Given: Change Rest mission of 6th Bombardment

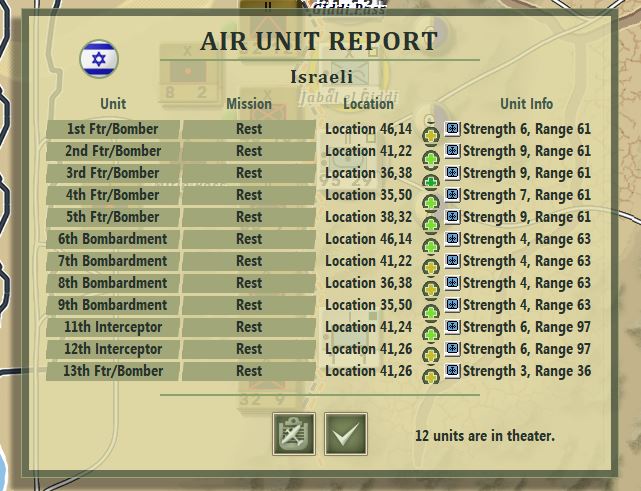Looking at the screenshot, I should click(249, 240).
